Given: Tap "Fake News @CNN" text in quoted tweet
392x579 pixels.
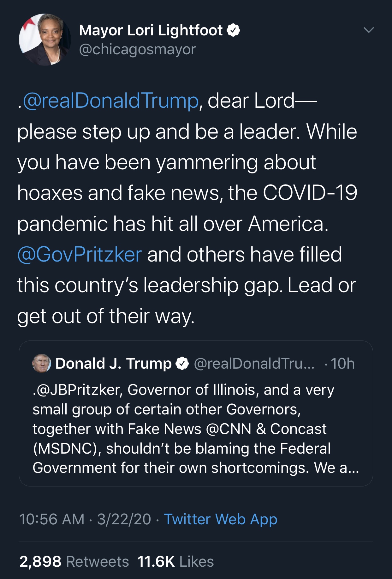Looking at the screenshot, I should (x=189, y=429).
